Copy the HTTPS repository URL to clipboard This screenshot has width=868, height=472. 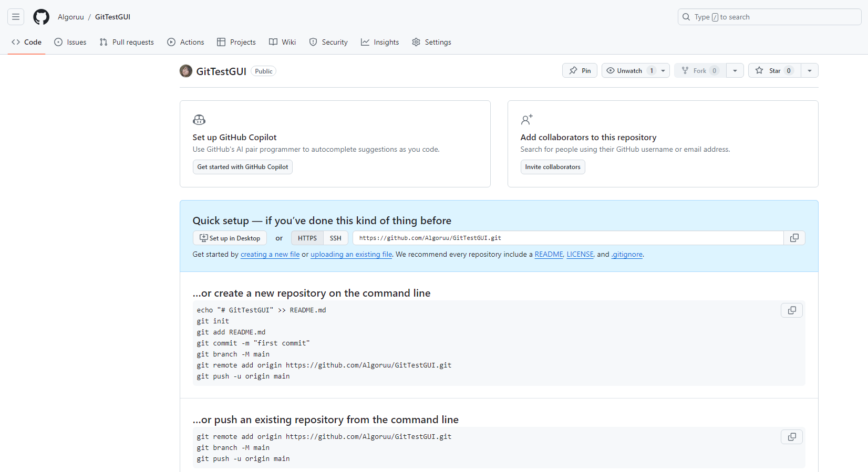tap(794, 238)
